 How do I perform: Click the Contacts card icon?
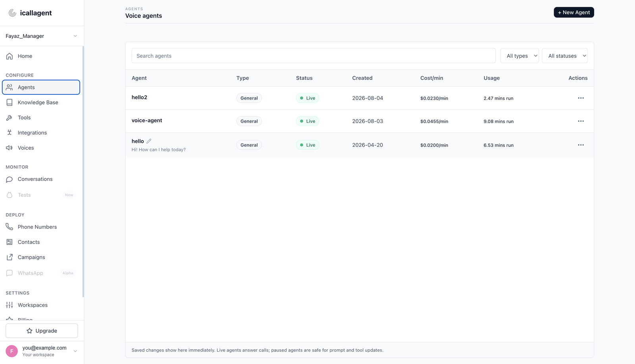point(10,242)
